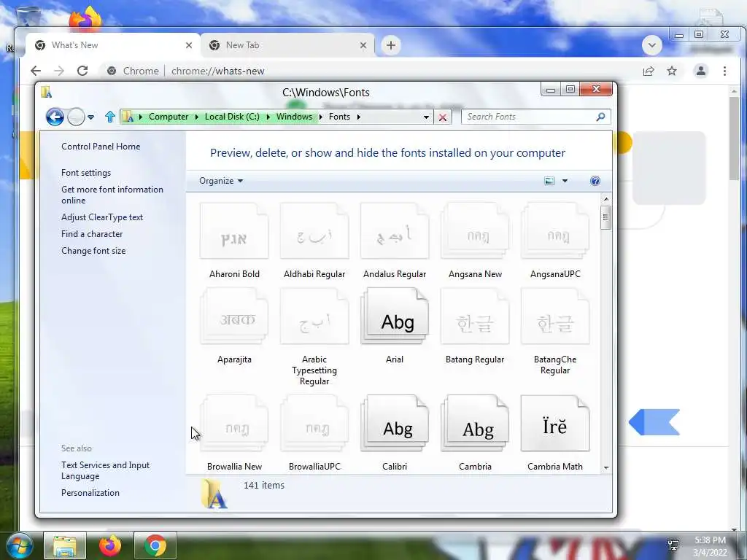Viewport: 747px width, 560px height.
Task: Select the Aparajita font icon
Action: pos(234,316)
